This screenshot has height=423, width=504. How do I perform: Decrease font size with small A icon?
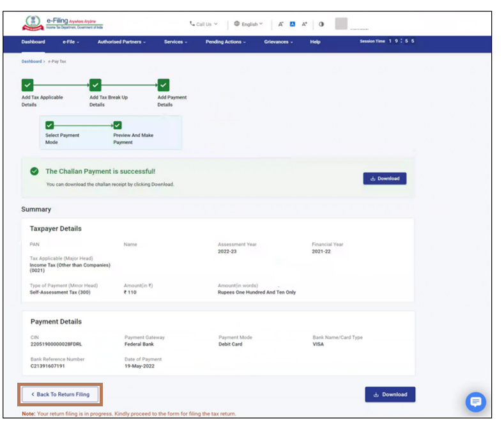pos(281,24)
